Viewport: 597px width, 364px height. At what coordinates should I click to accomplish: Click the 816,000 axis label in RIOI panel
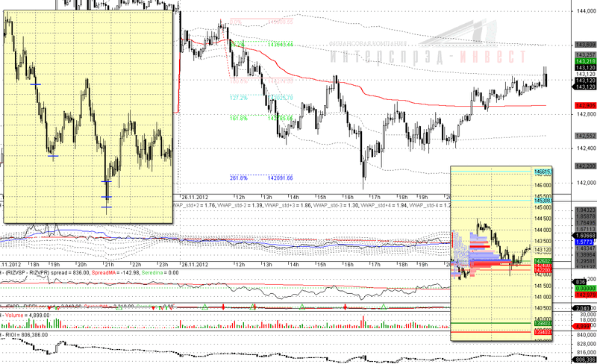pyautogui.click(x=587, y=353)
